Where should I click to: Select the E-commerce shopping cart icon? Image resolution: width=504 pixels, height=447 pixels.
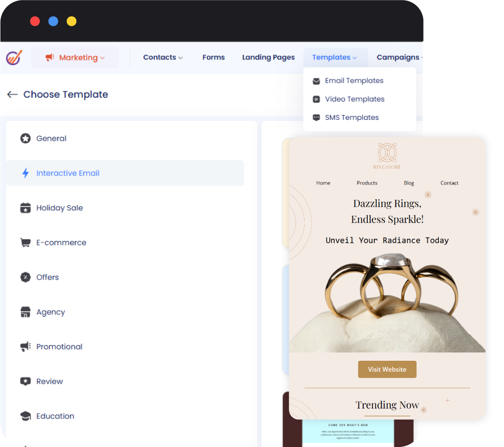(x=25, y=242)
